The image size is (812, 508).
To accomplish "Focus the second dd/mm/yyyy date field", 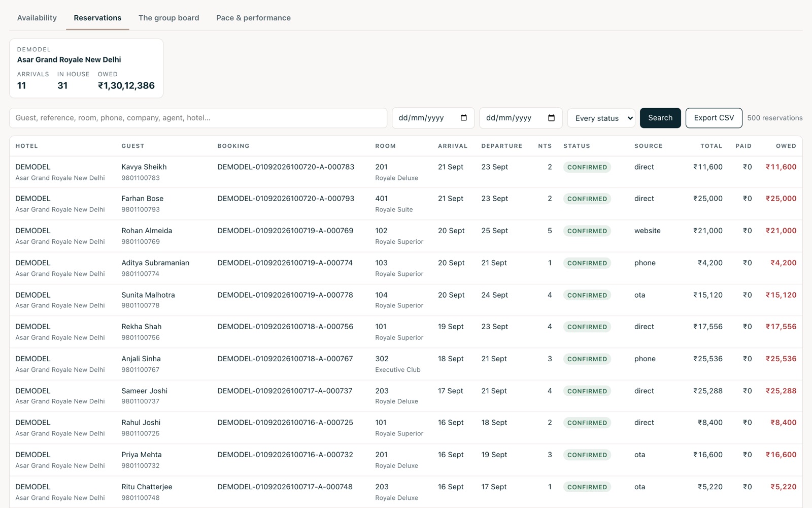I will coord(521,118).
